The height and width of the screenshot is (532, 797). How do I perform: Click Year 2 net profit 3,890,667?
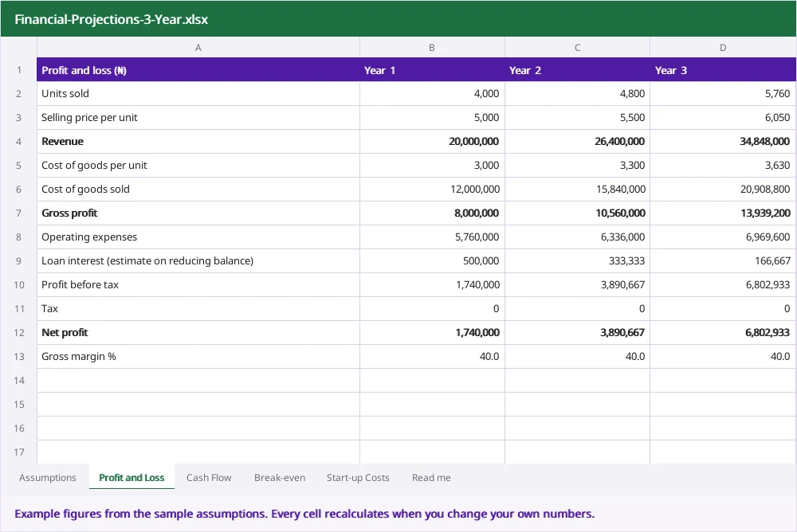(x=577, y=332)
